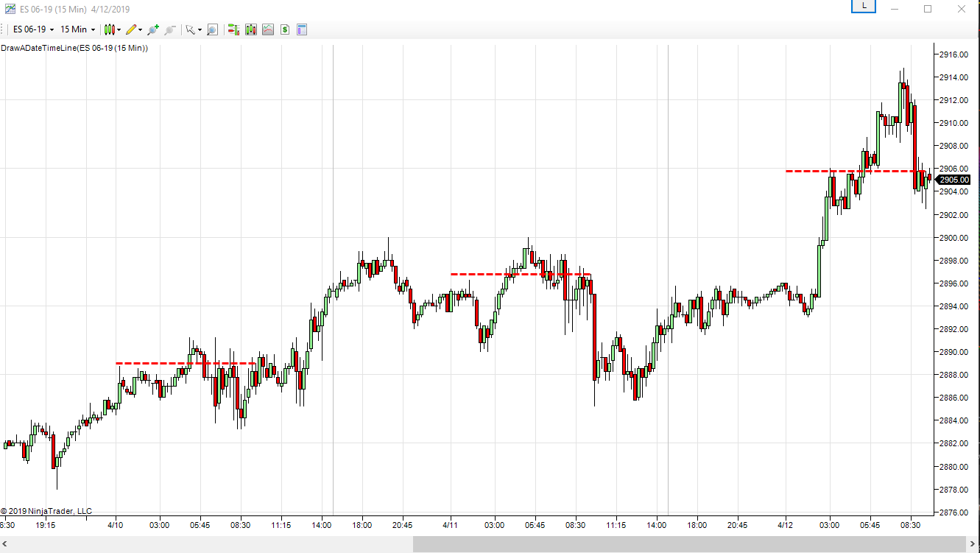Click the 19:15 time axis label

point(46,526)
